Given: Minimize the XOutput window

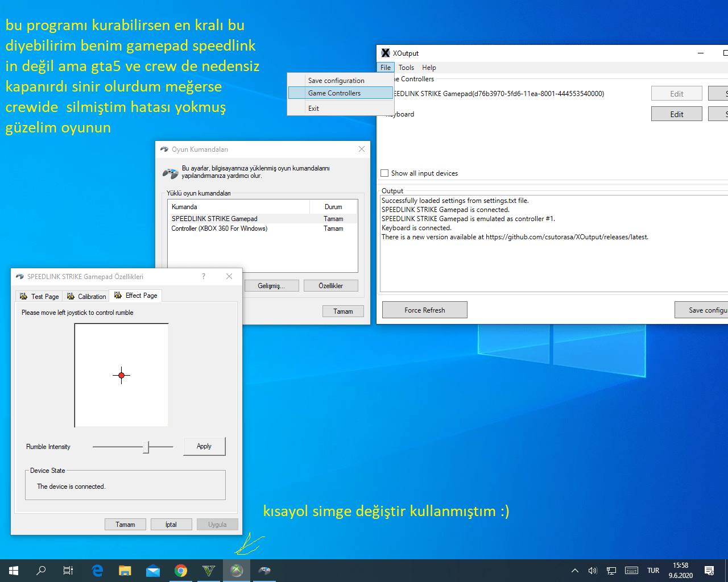Looking at the screenshot, I should pyautogui.click(x=701, y=53).
